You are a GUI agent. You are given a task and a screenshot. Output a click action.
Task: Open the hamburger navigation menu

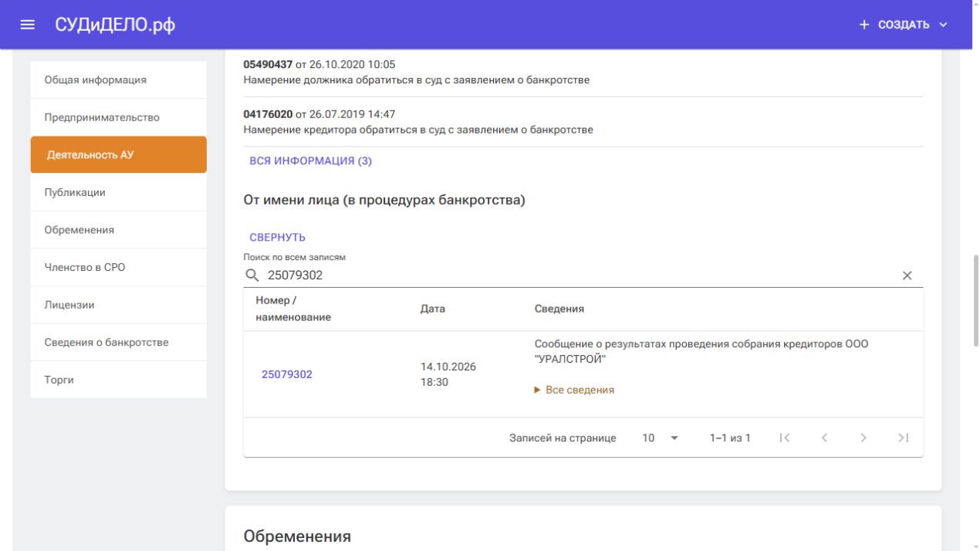tap(28, 25)
